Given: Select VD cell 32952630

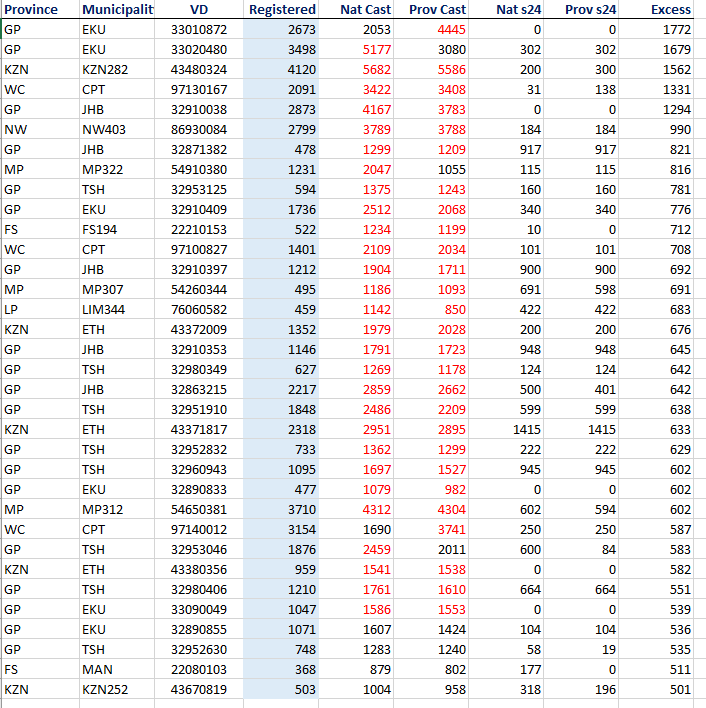Looking at the screenshot, I should tap(199, 650).
